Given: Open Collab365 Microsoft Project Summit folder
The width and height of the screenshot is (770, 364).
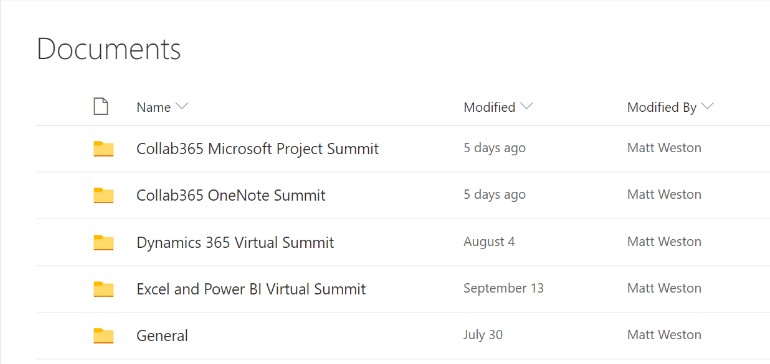Looking at the screenshot, I should point(257,149).
